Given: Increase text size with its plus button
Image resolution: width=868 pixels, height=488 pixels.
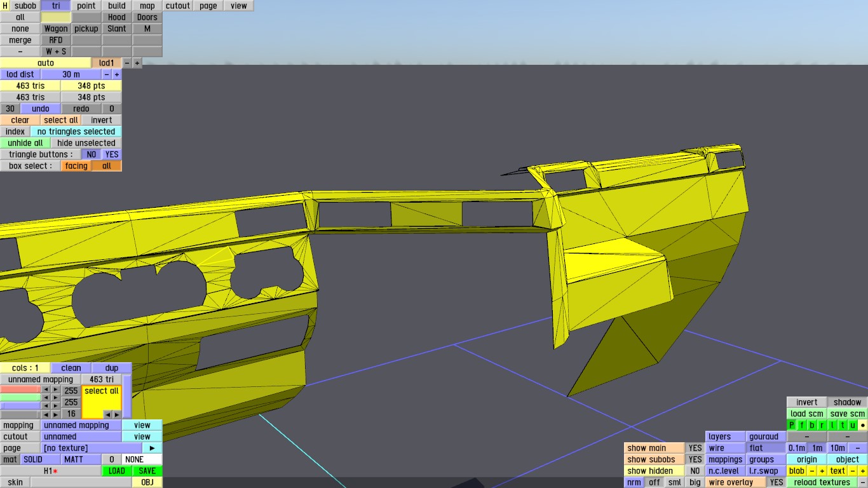Looking at the screenshot, I should (x=862, y=471).
